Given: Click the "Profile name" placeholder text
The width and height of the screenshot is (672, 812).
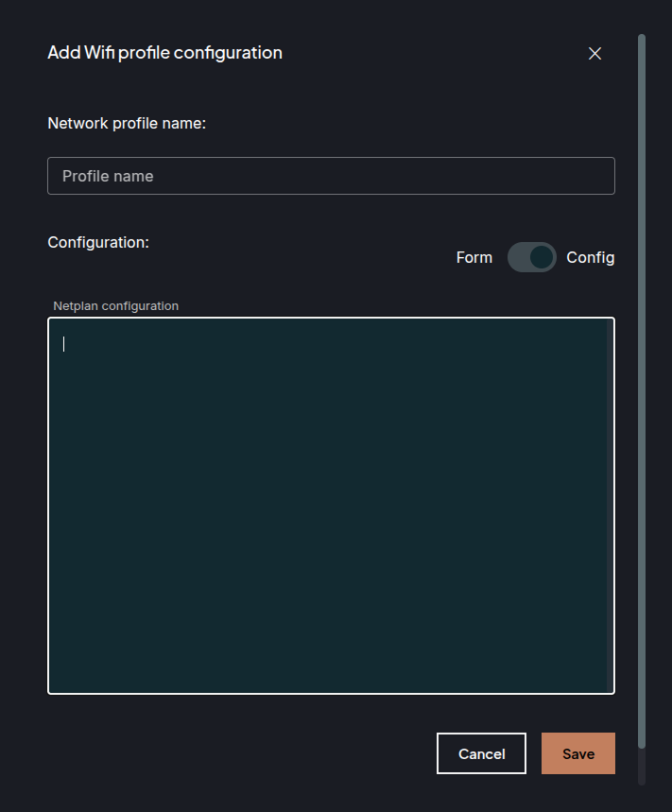Looking at the screenshot, I should tap(108, 176).
